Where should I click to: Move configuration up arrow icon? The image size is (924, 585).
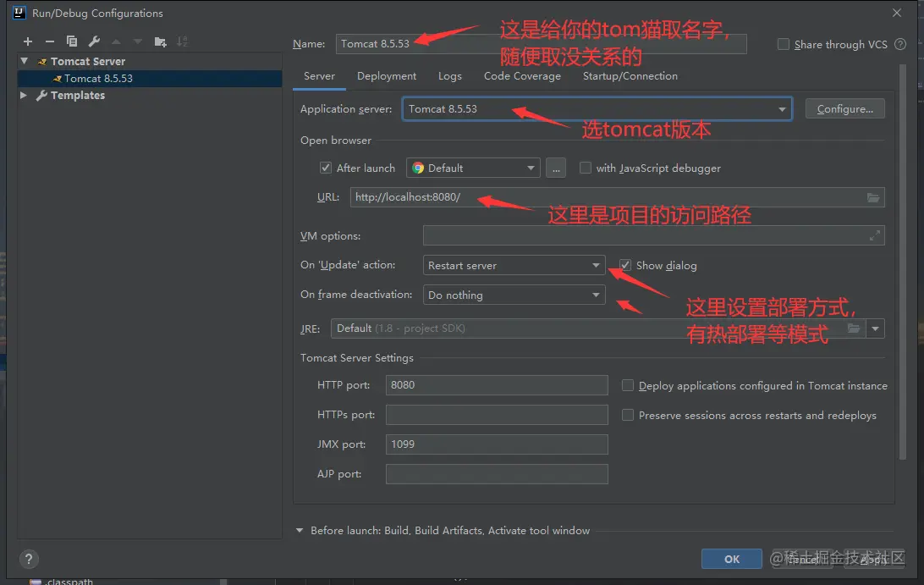[x=116, y=41]
